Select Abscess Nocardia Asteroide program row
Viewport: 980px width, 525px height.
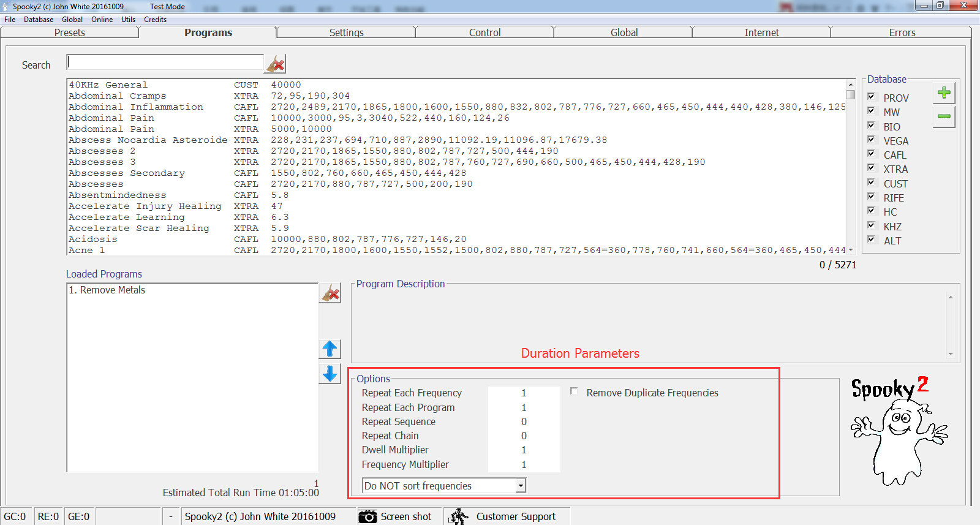point(456,140)
